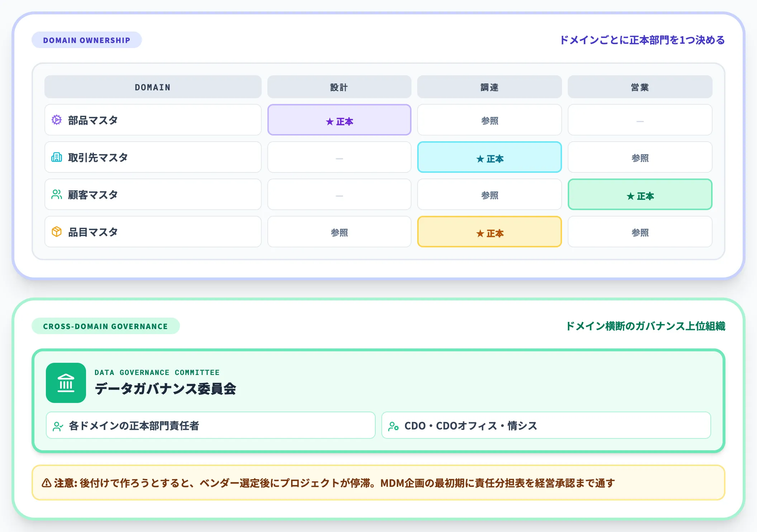757x532 pixels.
Task: Click the DATA GOVERNANCE COMMITTEE label
Action: pyautogui.click(x=157, y=372)
